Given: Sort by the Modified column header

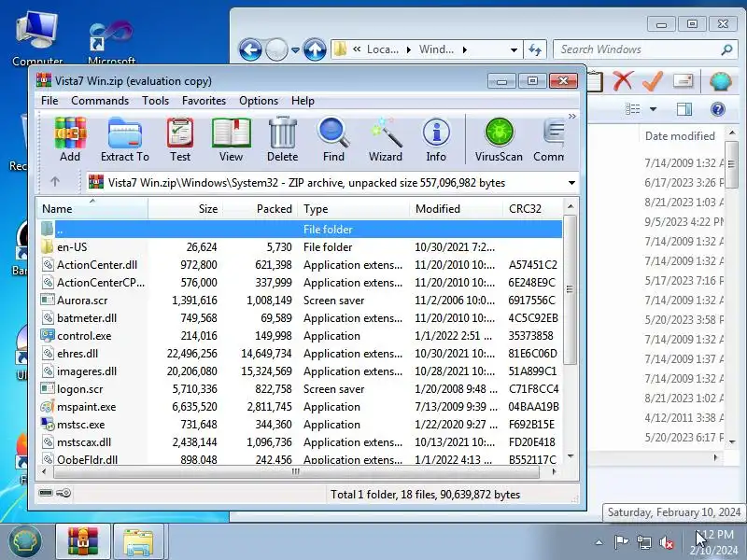Looking at the screenshot, I should pyautogui.click(x=456, y=208).
